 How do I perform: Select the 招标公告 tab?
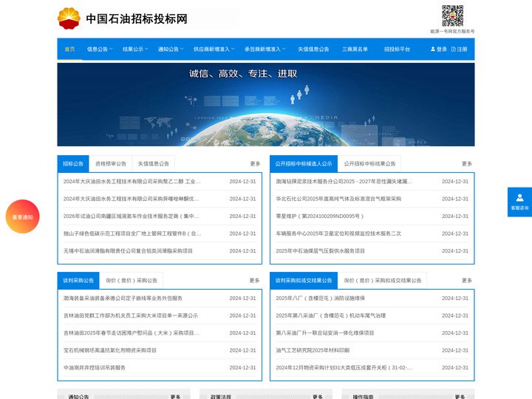tap(73, 164)
